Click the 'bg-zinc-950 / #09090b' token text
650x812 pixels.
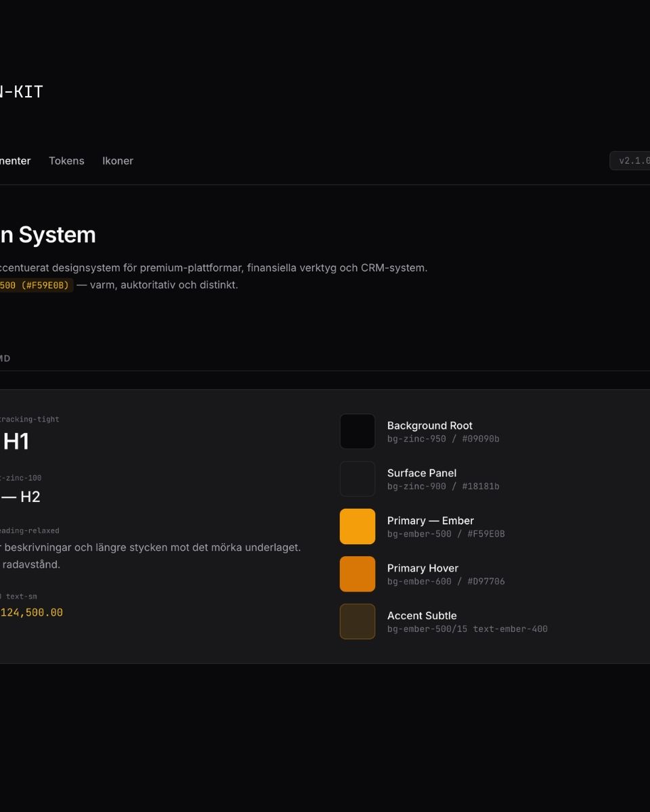[x=443, y=439]
